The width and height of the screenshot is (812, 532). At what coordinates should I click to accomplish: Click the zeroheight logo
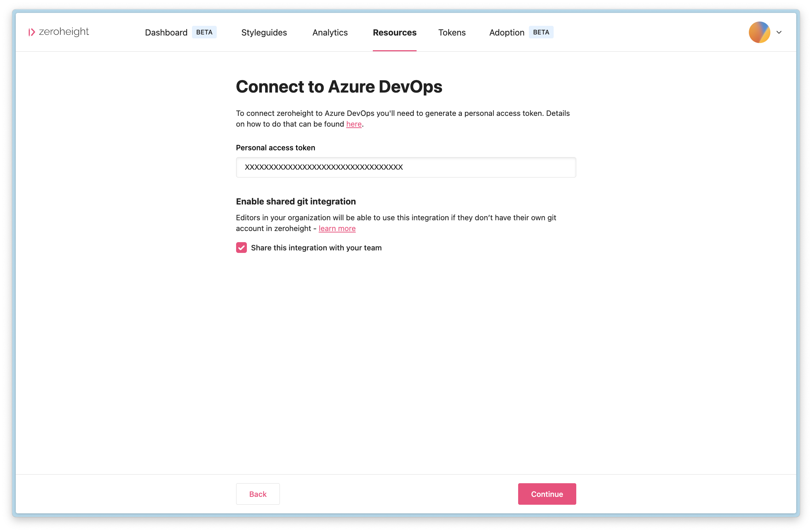[58, 32]
